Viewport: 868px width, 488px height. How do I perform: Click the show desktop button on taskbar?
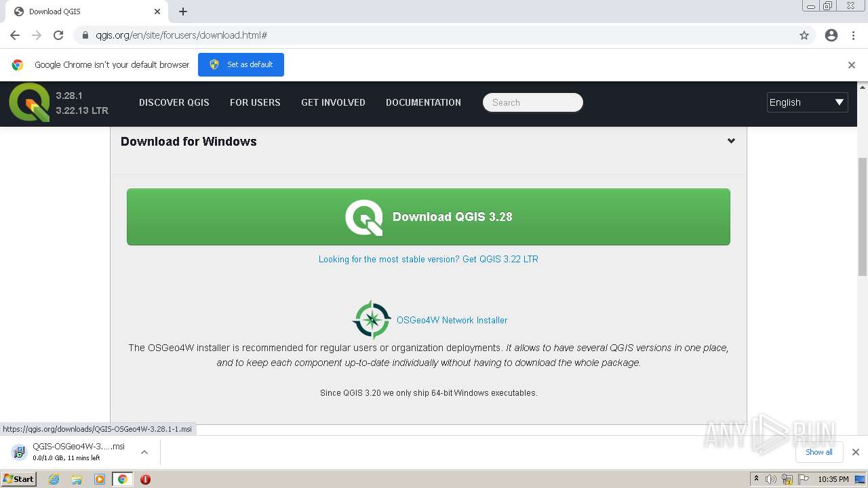point(860,479)
